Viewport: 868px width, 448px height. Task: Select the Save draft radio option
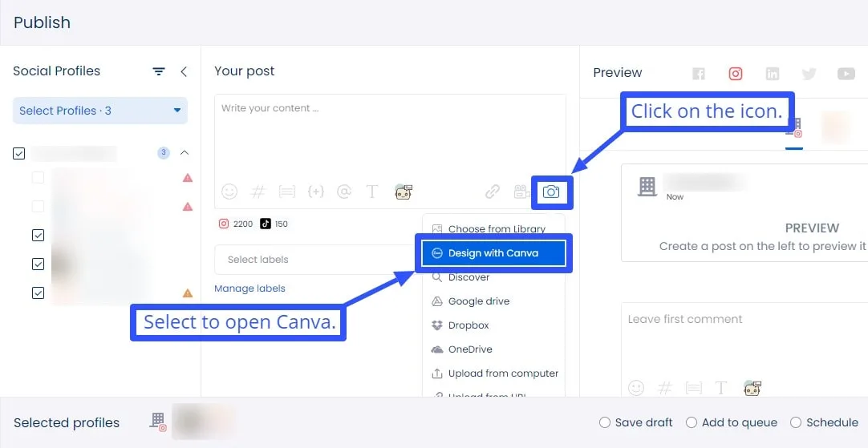605,422
